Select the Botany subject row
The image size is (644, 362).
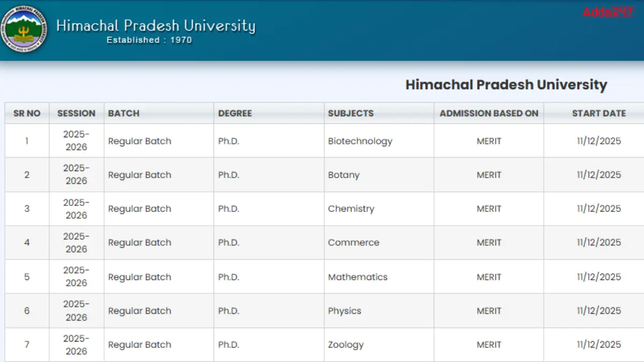click(x=343, y=175)
